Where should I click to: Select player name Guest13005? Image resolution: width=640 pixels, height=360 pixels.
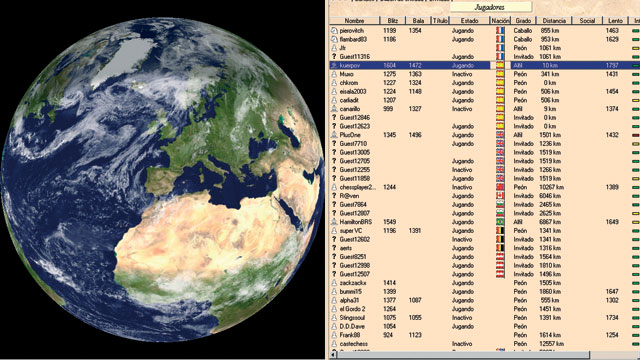[355, 152]
